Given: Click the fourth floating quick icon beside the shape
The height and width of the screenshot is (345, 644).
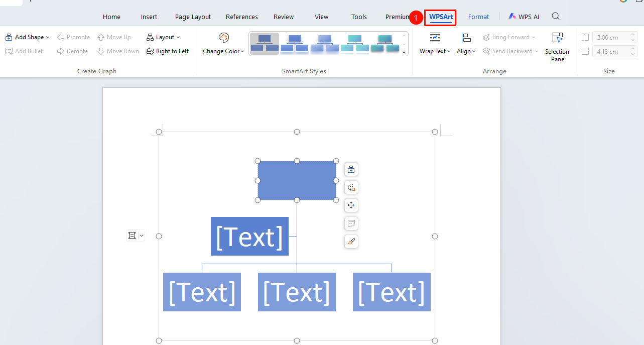Looking at the screenshot, I should [x=351, y=223].
